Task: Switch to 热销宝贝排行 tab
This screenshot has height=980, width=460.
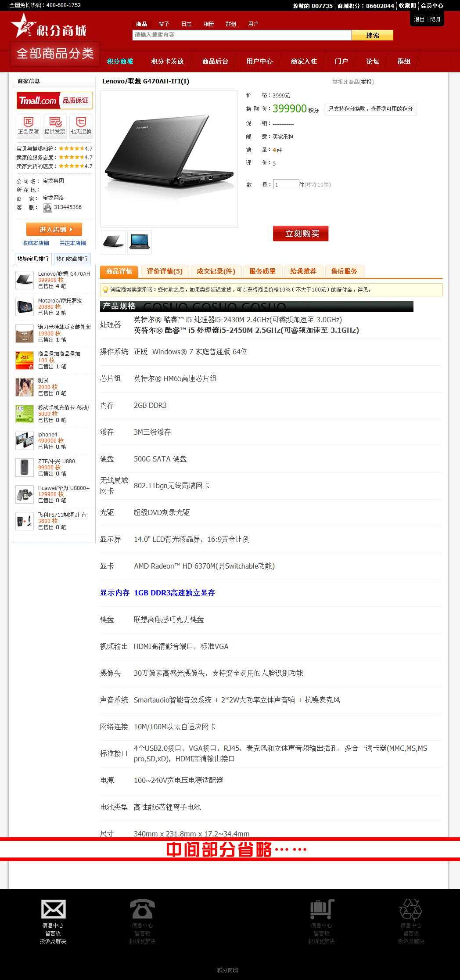Action: click(33, 259)
